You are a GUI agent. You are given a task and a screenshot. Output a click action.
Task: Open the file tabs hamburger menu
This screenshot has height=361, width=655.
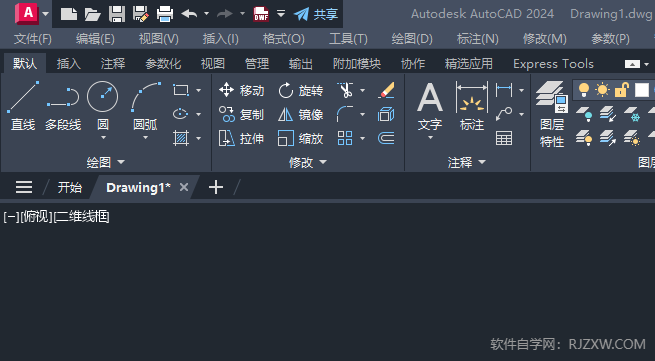(24, 187)
